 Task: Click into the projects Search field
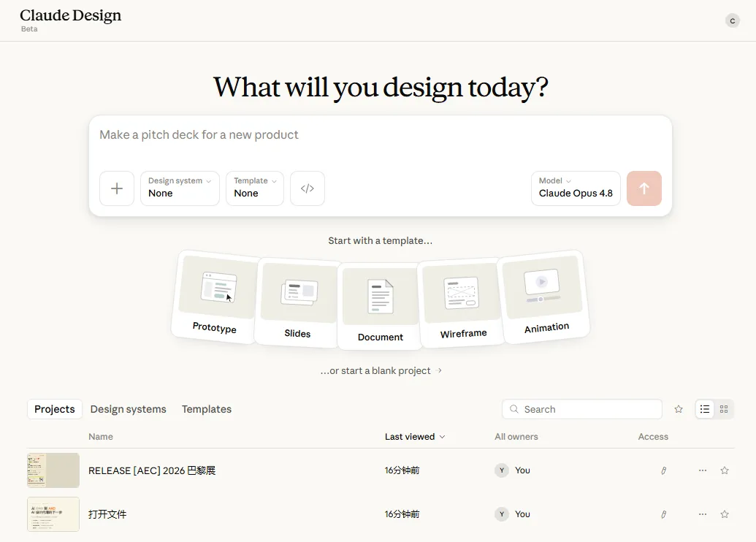point(582,409)
